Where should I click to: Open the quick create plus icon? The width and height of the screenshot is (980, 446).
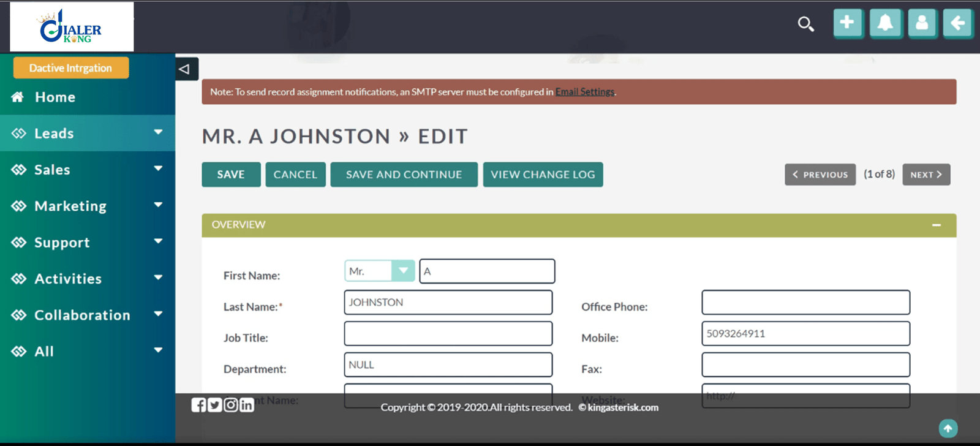848,23
